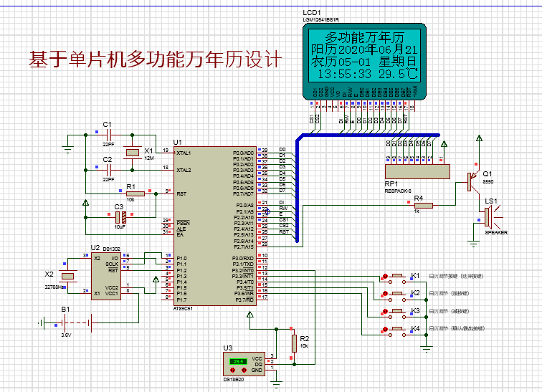The height and width of the screenshot is (392, 542).
Task: Select resistor R4 1k
Action: point(424,206)
